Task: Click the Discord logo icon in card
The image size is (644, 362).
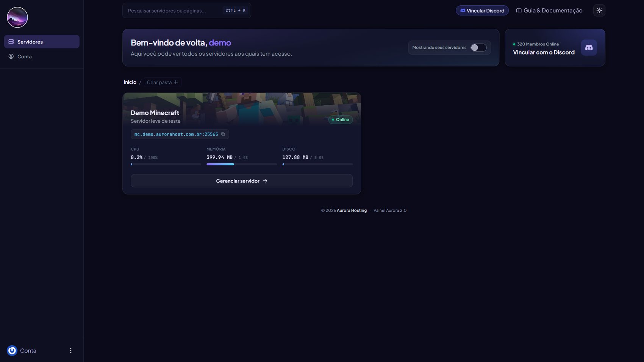Action: tap(589, 48)
